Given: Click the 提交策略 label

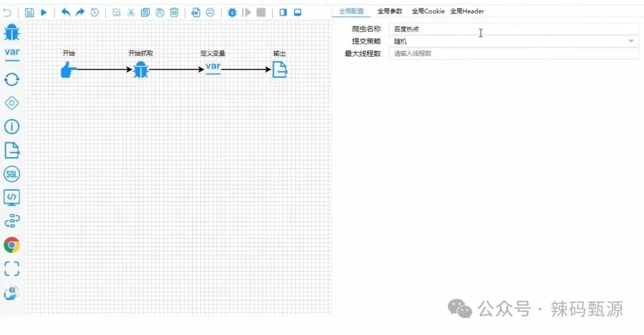Looking at the screenshot, I should (x=366, y=41).
